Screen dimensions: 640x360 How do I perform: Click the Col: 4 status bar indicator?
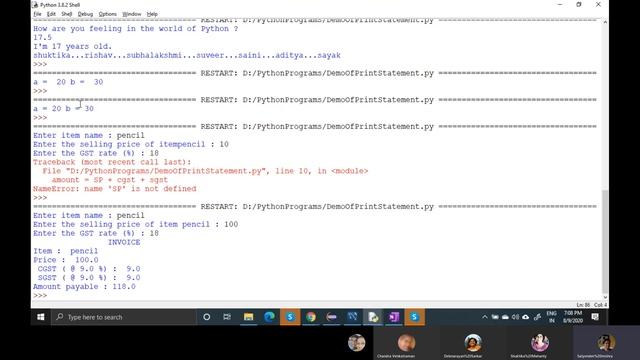pos(600,305)
